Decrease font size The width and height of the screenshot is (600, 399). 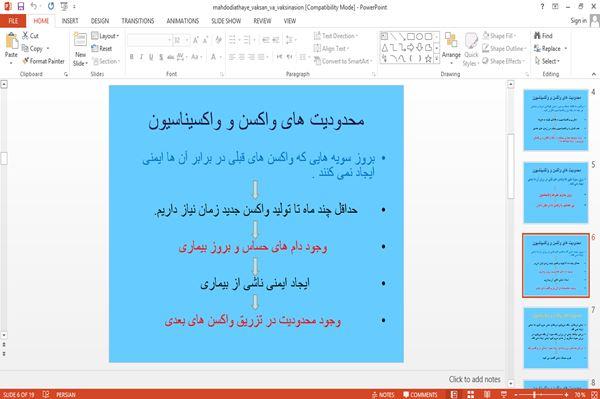point(205,40)
